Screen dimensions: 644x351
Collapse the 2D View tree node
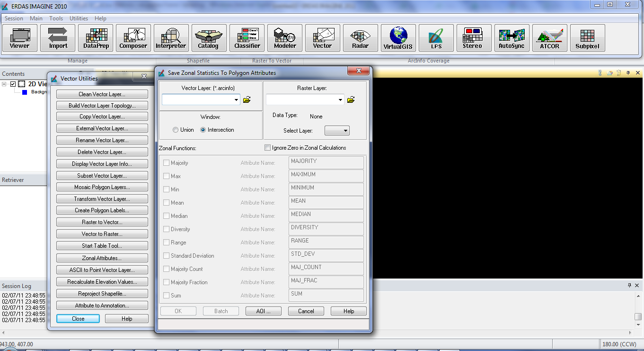pyautogui.click(x=4, y=84)
